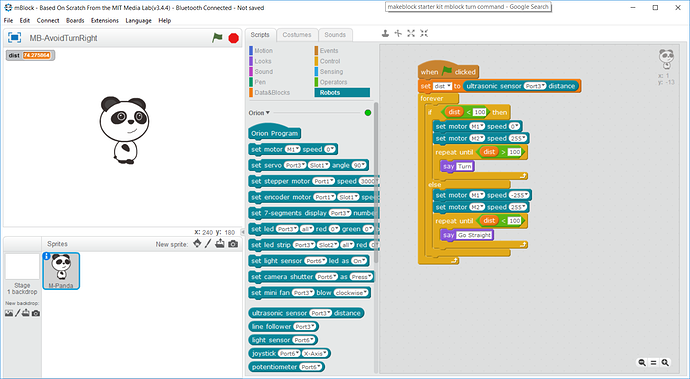Open X-Axis dropdown in joystick block
The height and width of the screenshot is (379, 690).
[x=315, y=353]
